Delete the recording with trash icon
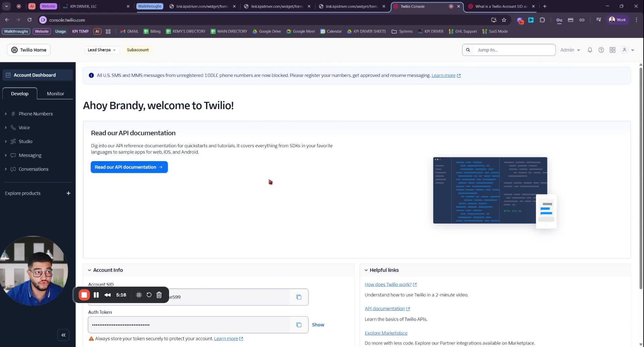 coord(159,295)
